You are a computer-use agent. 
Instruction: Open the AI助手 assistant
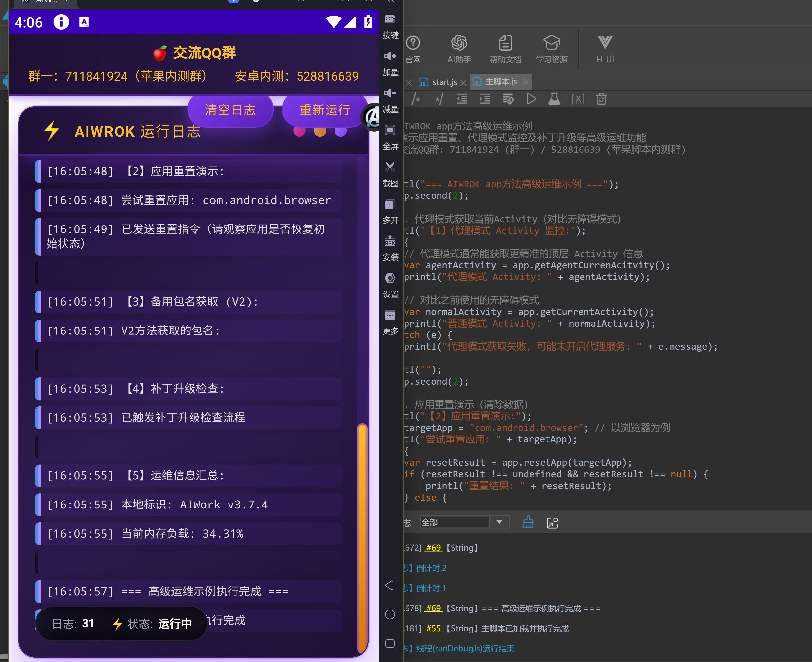(459, 49)
